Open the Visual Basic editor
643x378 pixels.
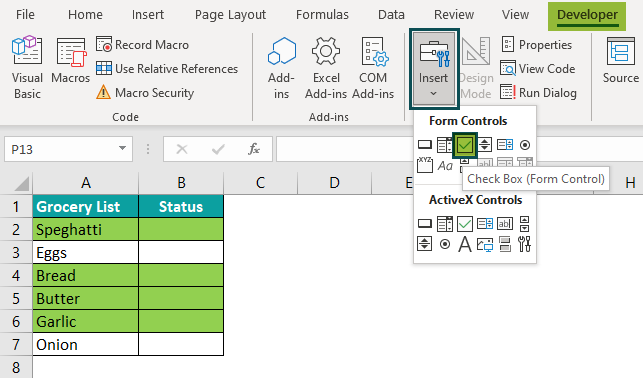27,68
